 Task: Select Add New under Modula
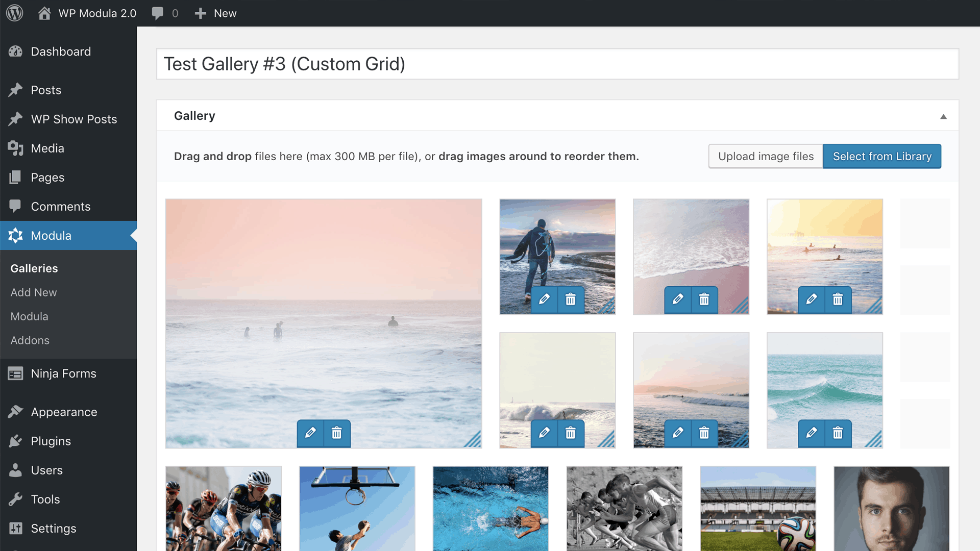point(34,292)
